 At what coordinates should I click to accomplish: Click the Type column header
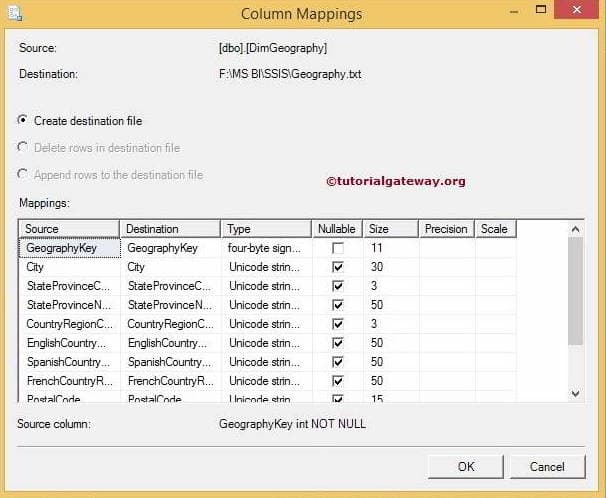266,229
